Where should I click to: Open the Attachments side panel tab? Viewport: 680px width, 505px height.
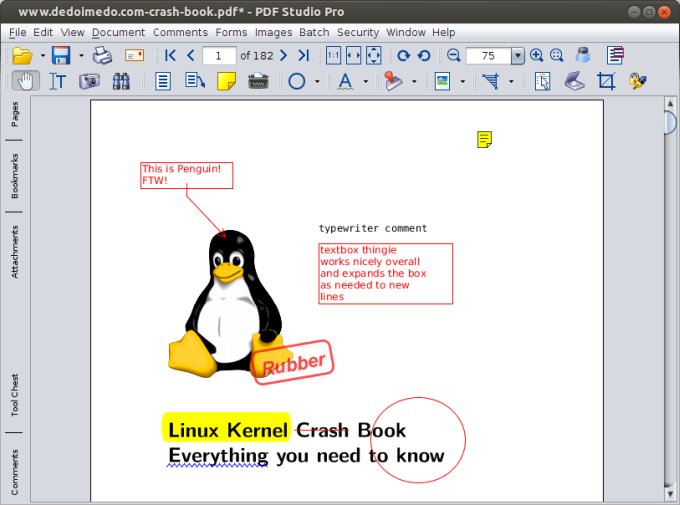tap(15, 252)
